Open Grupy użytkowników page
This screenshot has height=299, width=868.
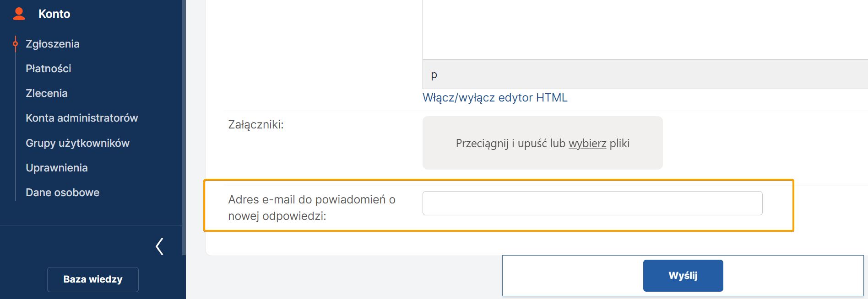point(78,143)
